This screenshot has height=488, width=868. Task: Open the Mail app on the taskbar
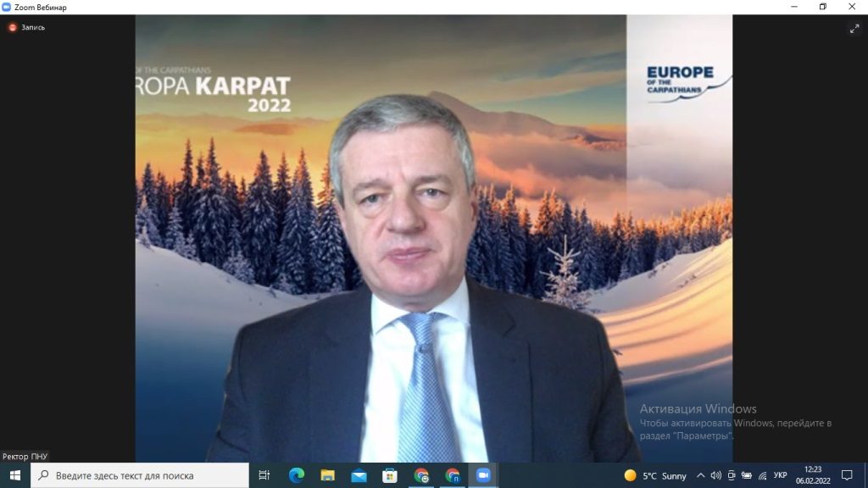360,475
